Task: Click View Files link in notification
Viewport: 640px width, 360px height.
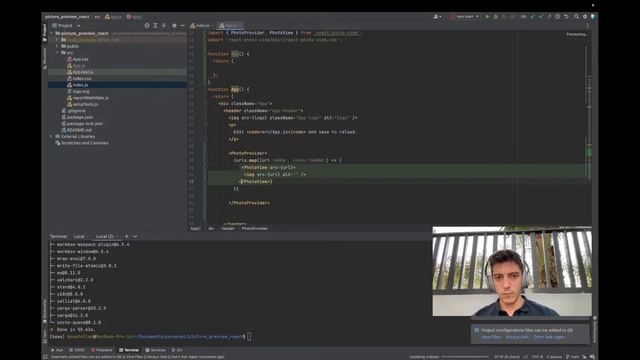Action: click(491, 337)
